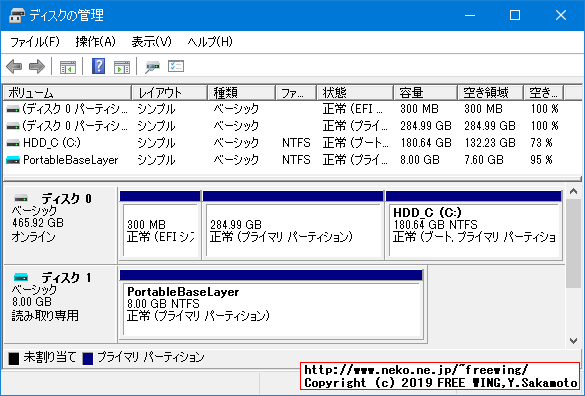Click the drive icon of 284.99 GB volume row

pyautogui.click(x=13, y=126)
